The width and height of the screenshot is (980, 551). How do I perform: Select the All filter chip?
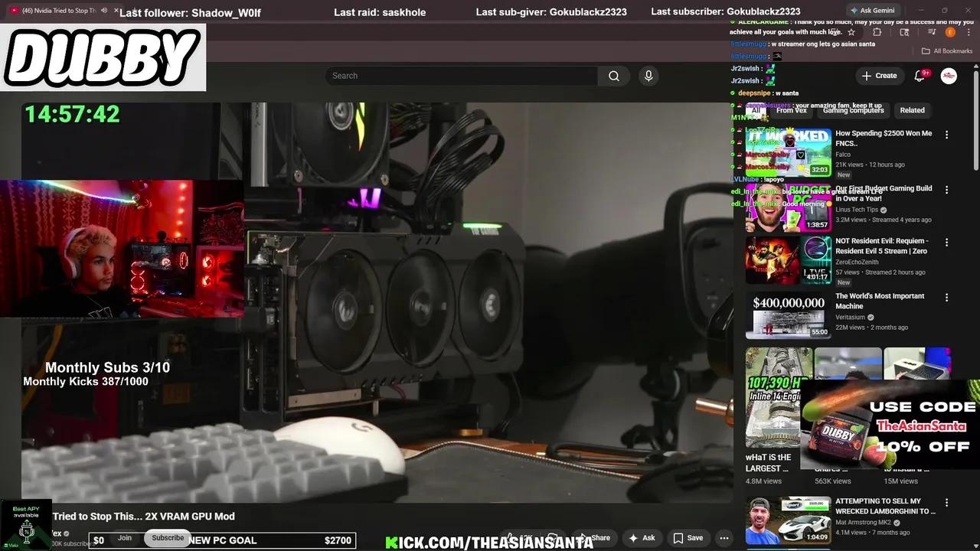tap(756, 110)
